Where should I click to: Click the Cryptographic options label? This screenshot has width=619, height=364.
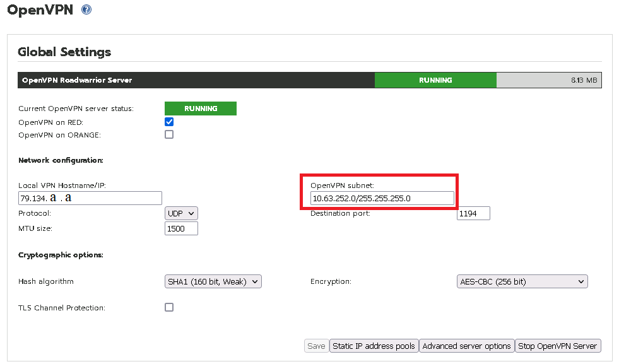click(x=61, y=255)
